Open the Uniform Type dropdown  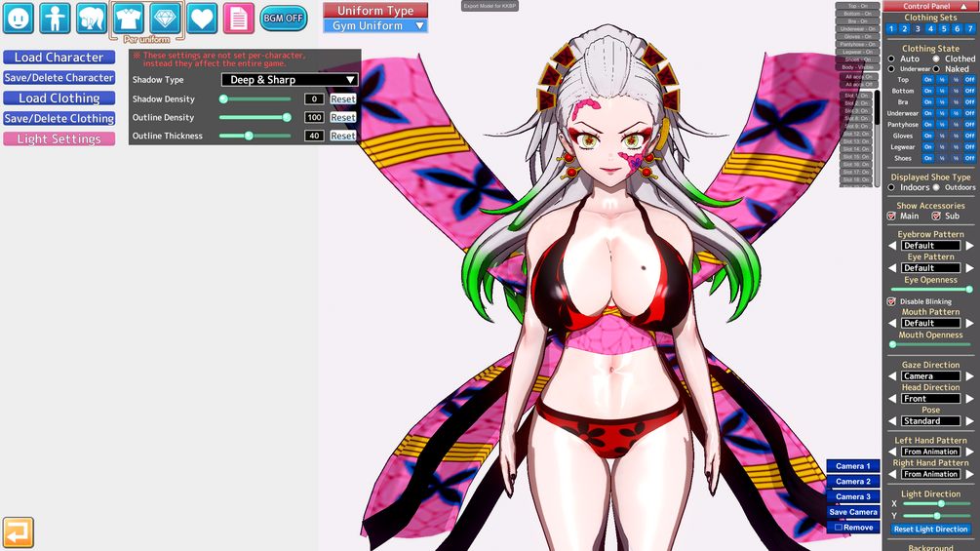[x=375, y=25]
